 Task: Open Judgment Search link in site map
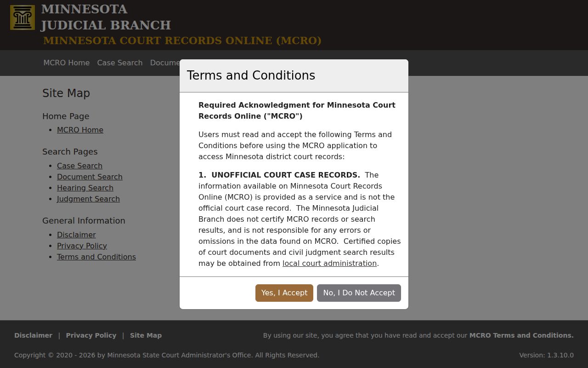pyautogui.click(x=88, y=199)
